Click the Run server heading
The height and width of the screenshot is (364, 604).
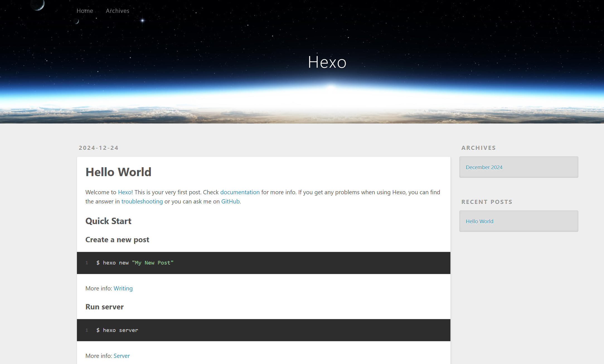click(x=105, y=307)
